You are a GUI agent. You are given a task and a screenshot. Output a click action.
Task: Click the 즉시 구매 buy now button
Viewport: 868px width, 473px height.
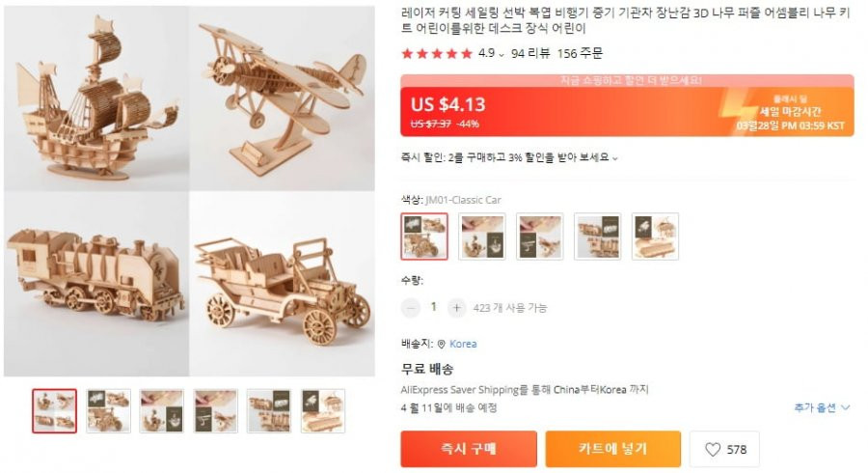click(469, 449)
